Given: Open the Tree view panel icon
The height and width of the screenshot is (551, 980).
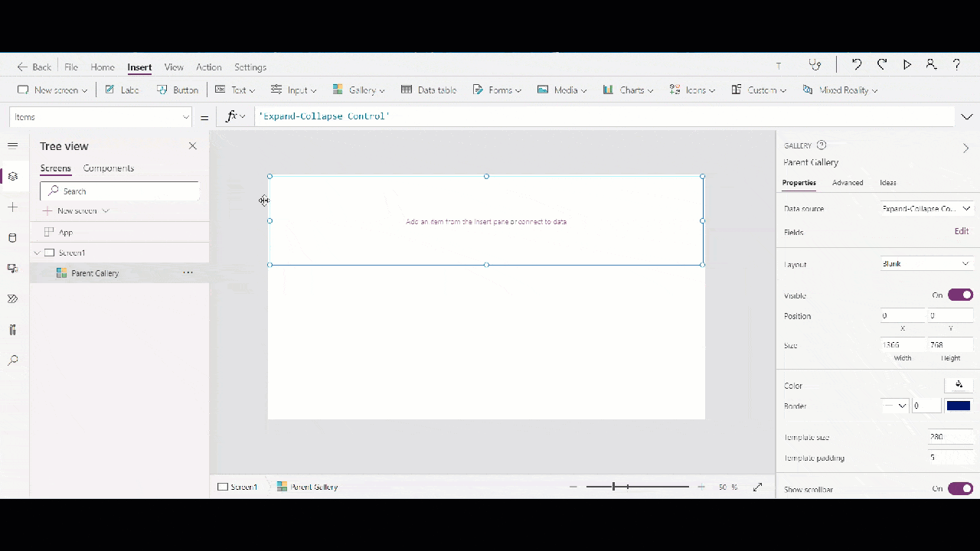Looking at the screenshot, I should click(x=12, y=176).
